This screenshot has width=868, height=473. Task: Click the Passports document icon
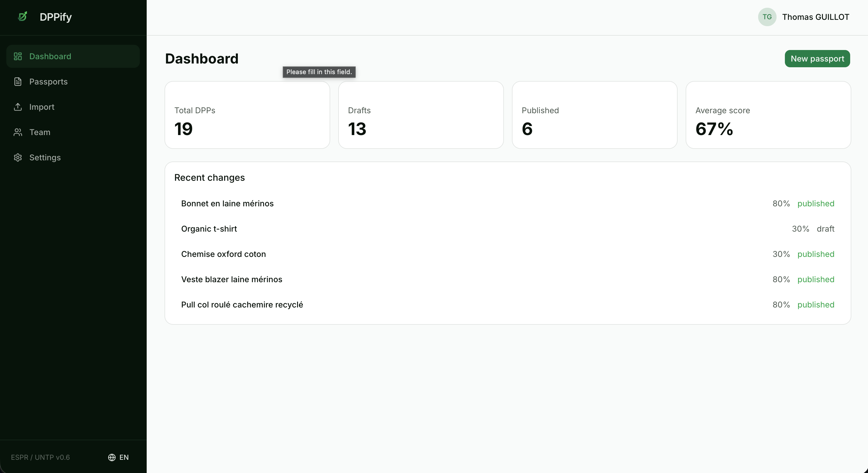point(18,82)
